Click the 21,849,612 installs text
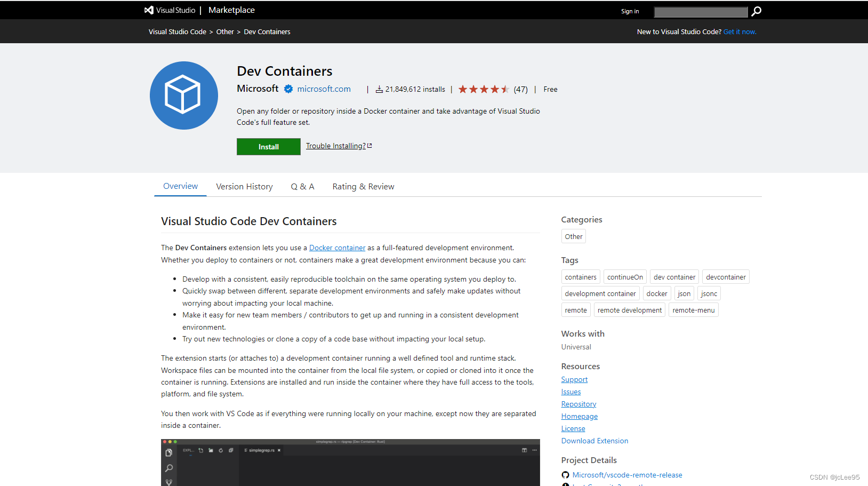 pos(415,89)
